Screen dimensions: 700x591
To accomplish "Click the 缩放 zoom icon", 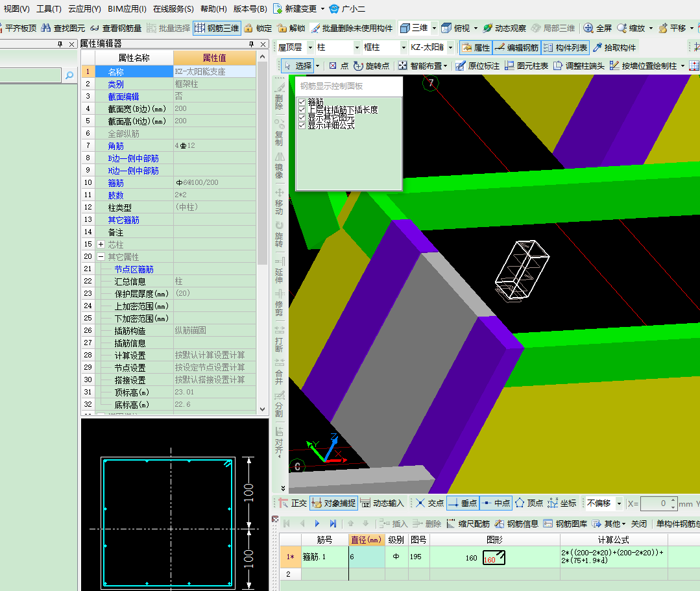I will coord(622,28).
